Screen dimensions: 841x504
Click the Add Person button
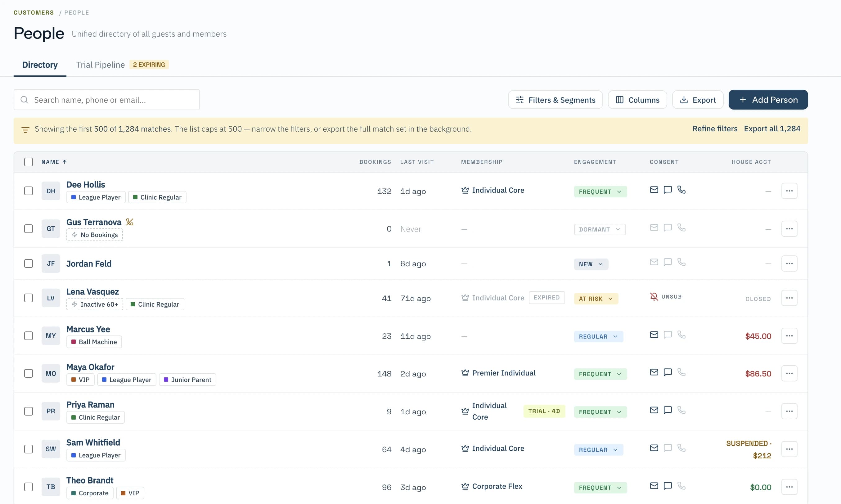click(x=768, y=100)
